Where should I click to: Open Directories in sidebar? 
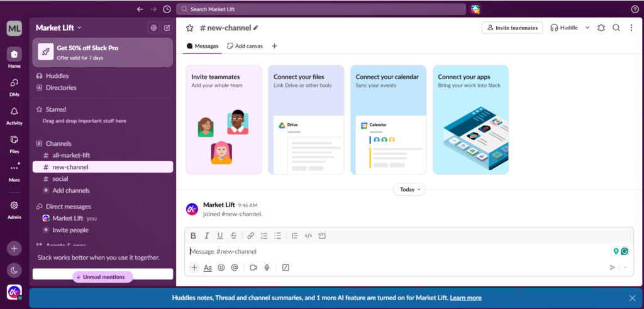tap(103, 87)
